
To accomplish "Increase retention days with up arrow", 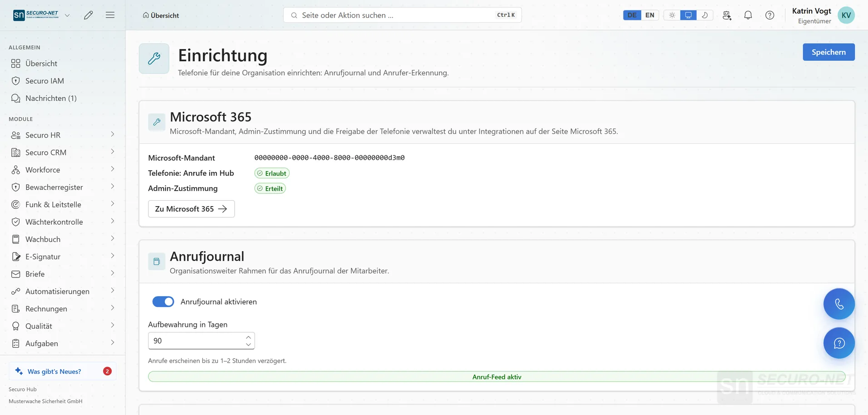I will pos(248,337).
